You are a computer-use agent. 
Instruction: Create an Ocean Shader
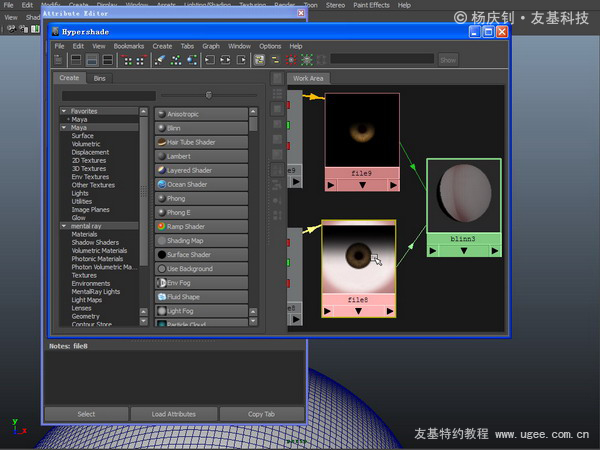coord(202,184)
